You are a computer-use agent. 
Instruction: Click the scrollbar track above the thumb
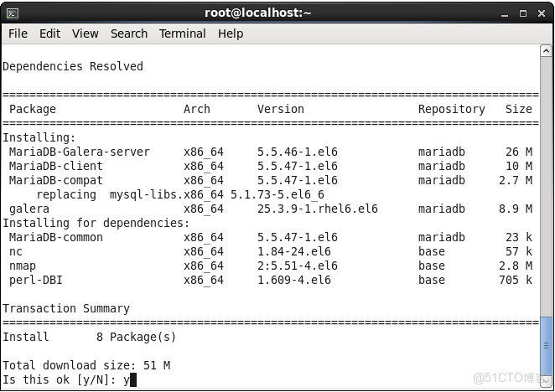[x=546, y=184]
